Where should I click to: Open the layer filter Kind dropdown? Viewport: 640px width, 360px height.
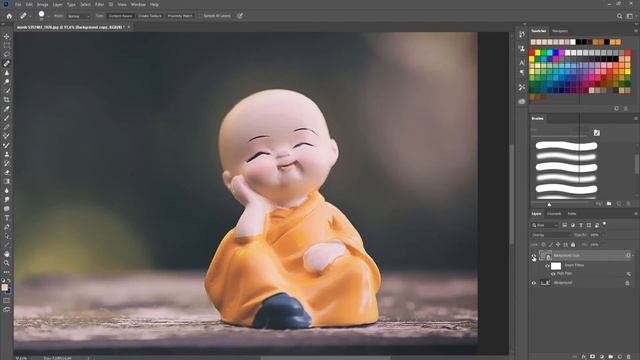545,225
